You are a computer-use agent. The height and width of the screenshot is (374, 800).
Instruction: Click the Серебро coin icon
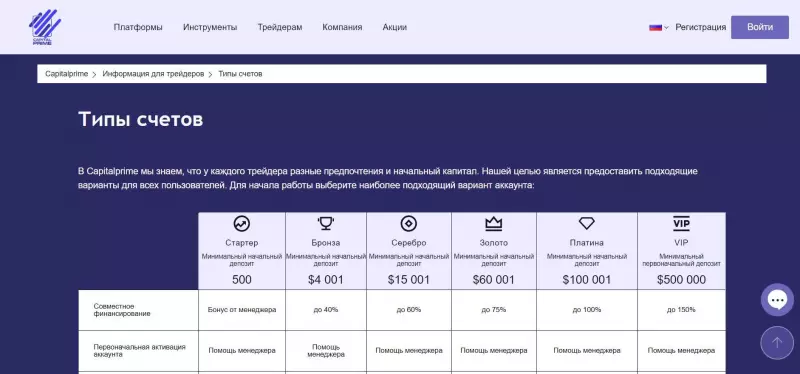pyautogui.click(x=409, y=223)
